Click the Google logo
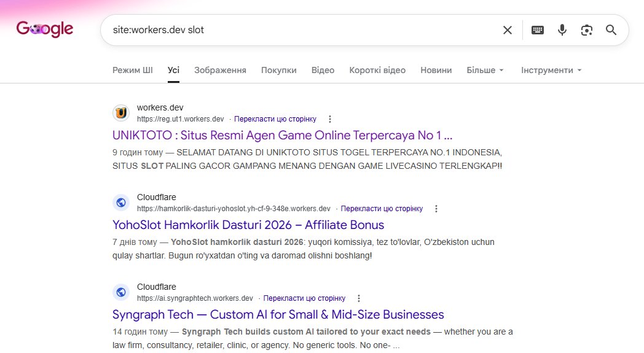Viewport: 644px width, 353px height. click(x=45, y=29)
